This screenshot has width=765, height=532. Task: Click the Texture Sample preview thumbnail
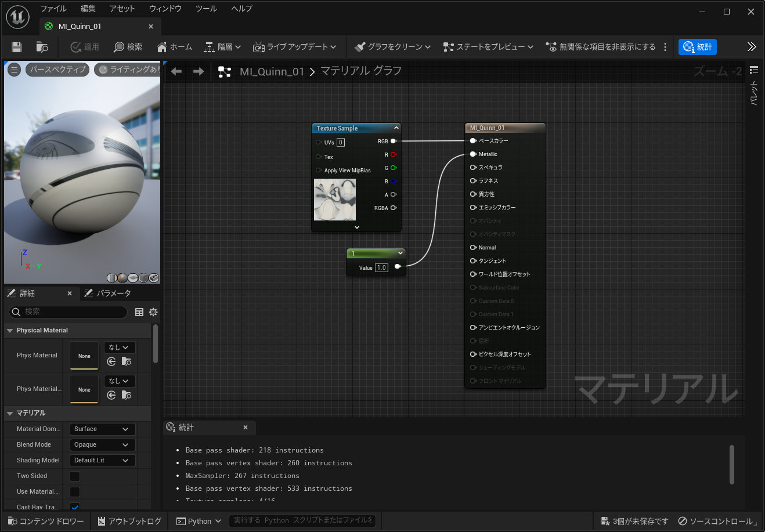coord(335,200)
